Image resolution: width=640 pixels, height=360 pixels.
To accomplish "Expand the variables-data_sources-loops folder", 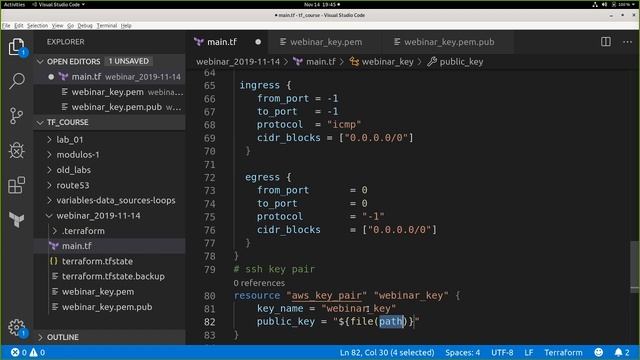I will click(x=49, y=200).
